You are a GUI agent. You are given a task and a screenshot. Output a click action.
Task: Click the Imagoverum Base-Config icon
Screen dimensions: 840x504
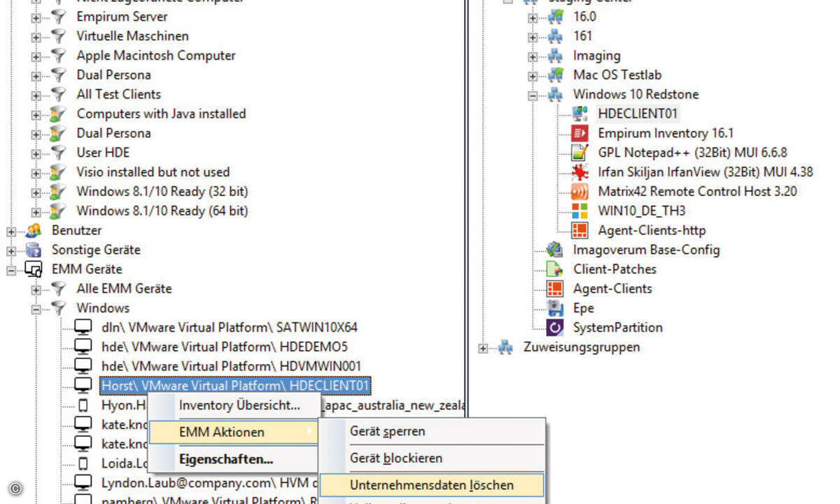(x=555, y=250)
